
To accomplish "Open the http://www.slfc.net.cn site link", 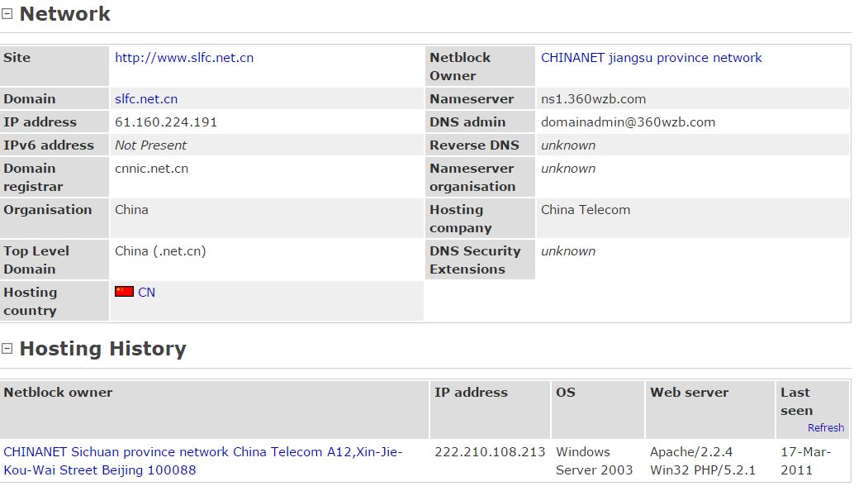I will click(184, 58).
